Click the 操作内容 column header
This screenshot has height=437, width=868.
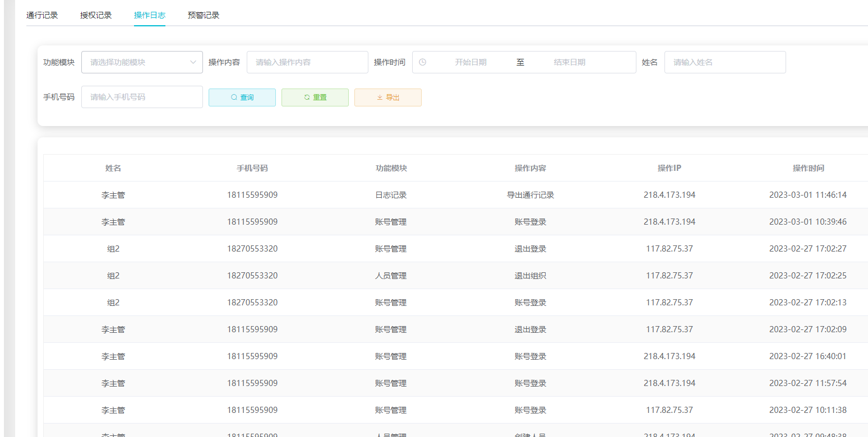pos(530,168)
